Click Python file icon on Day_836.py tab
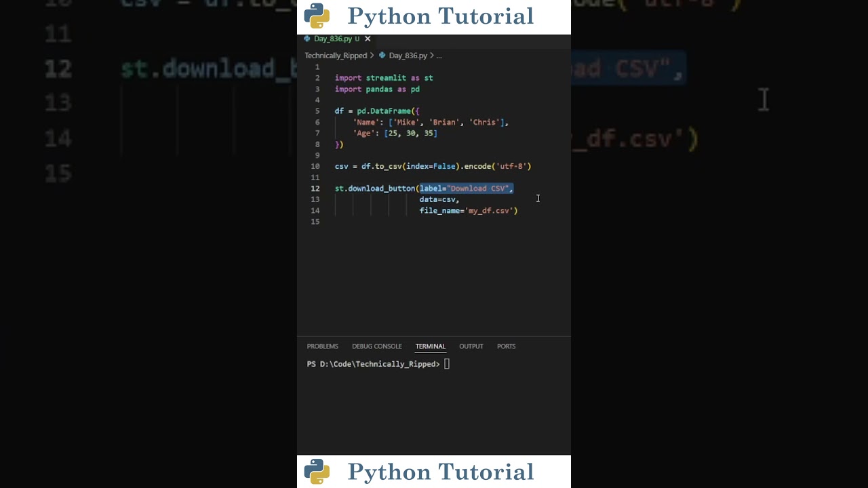Image resolution: width=868 pixels, height=488 pixels. pos(307,39)
